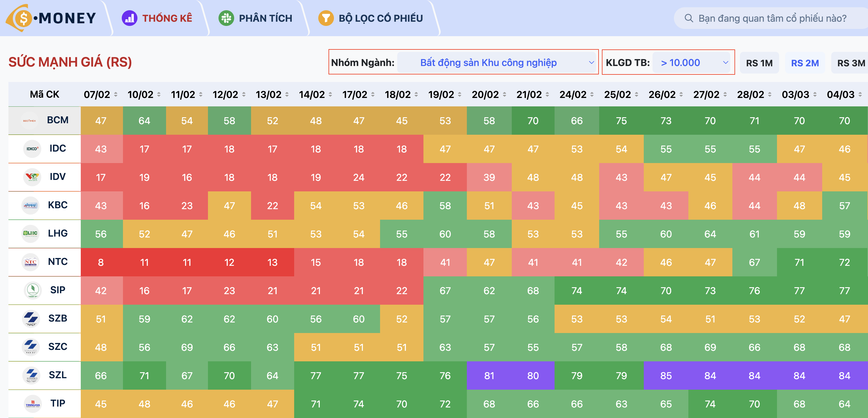
Task: Focus the stock search input field
Action: tap(772, 18)
